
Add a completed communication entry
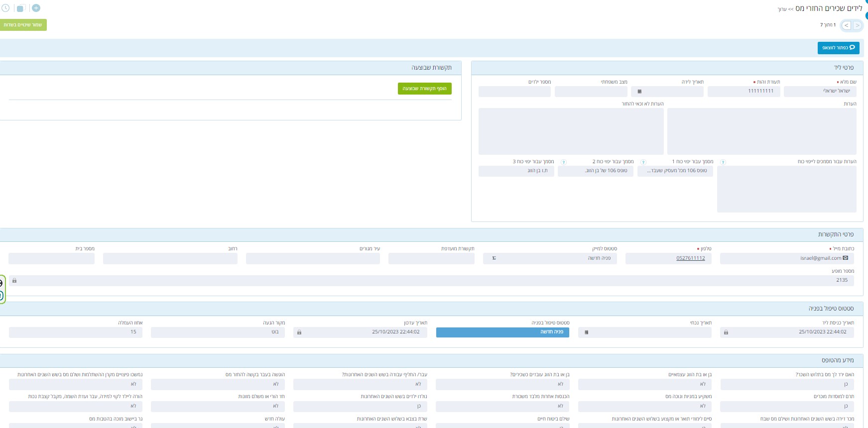(425, 89)
